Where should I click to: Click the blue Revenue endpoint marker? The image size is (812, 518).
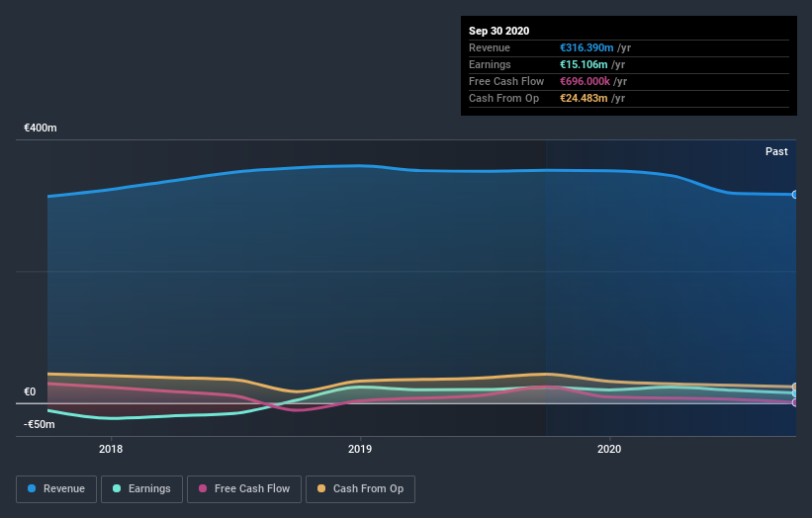pyautogui.click(x=795, y=195)
